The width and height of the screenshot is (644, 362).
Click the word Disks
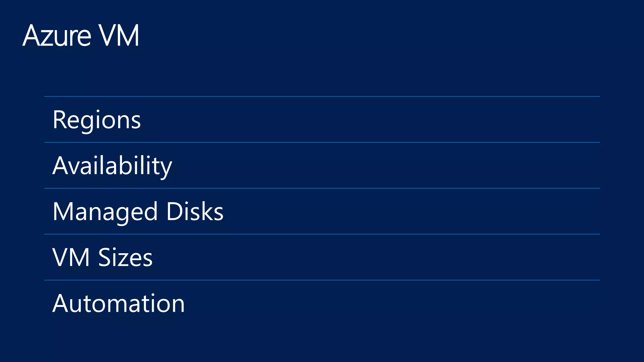[x=195, y=211]
